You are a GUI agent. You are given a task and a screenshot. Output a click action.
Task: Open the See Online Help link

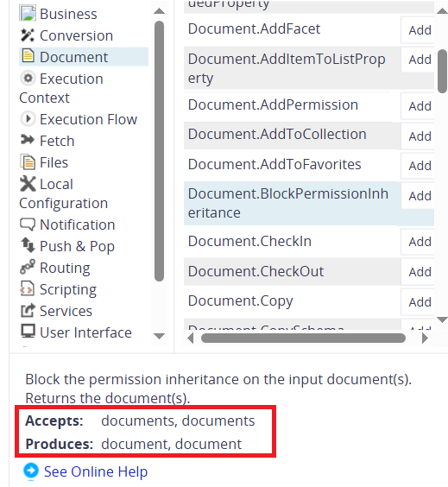pos(96,471)
